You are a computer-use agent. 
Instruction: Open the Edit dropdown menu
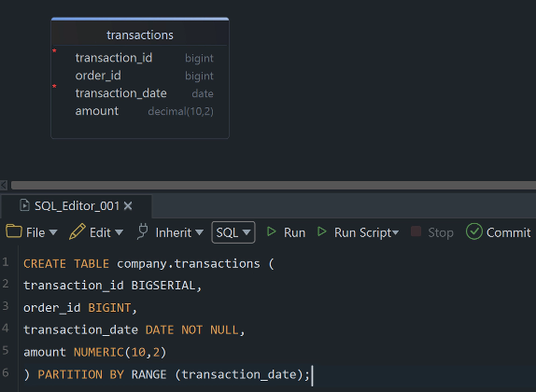[x=119, y=232]
